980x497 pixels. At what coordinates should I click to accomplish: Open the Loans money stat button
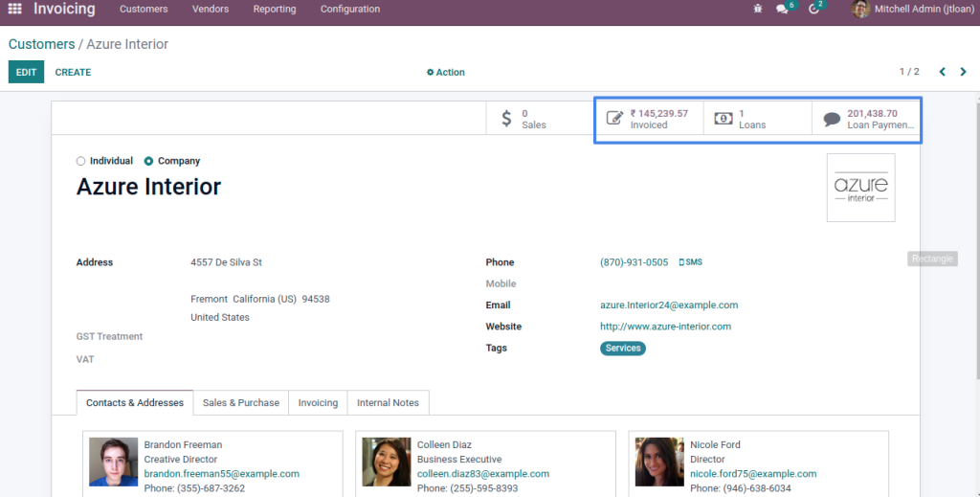click(758, 119)
